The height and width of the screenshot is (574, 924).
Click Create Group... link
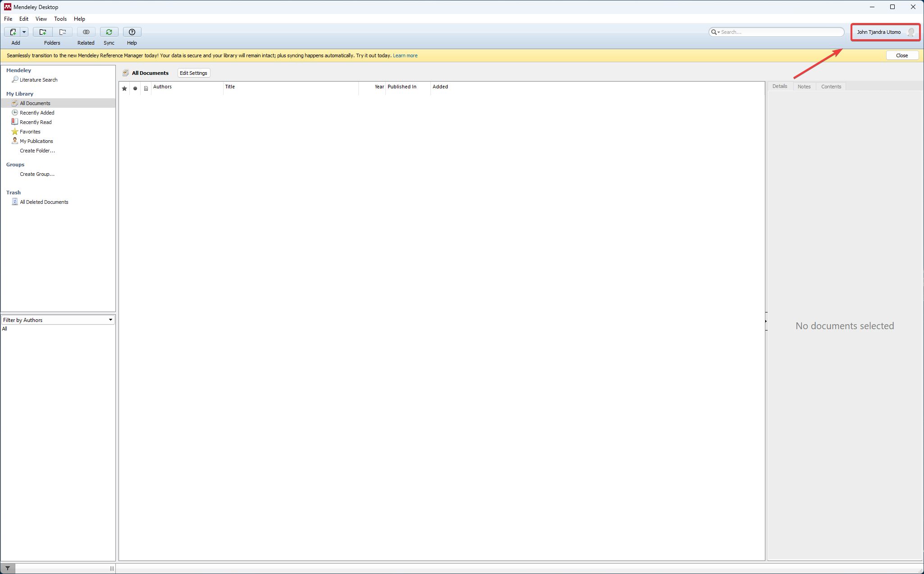(x=37, y=174)
